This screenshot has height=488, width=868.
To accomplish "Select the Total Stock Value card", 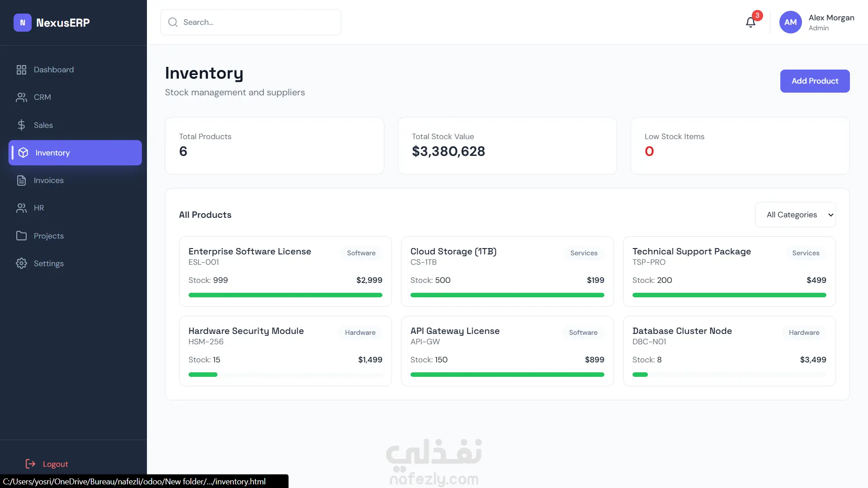I will pyautogui.click(x=507, y=145).
